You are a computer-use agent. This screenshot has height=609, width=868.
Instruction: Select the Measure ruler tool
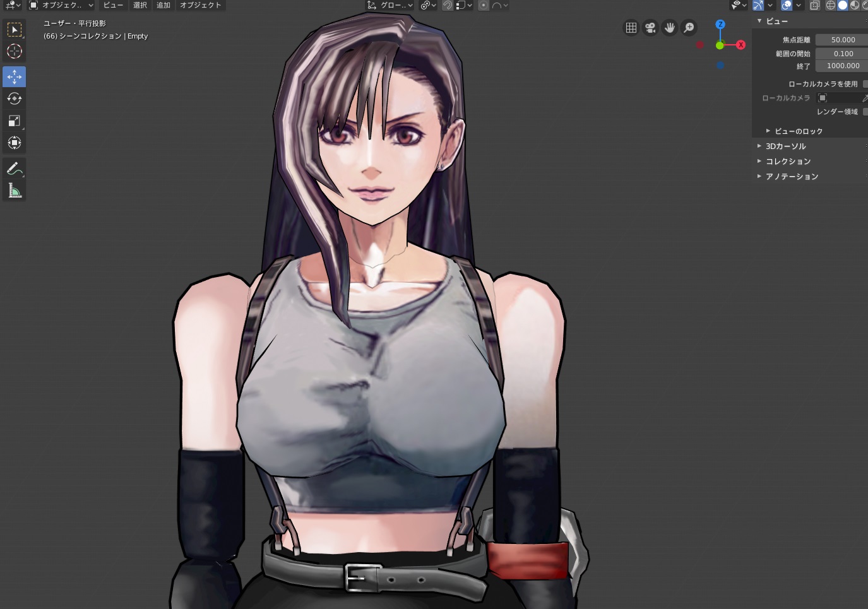click(x=14, y=191)
